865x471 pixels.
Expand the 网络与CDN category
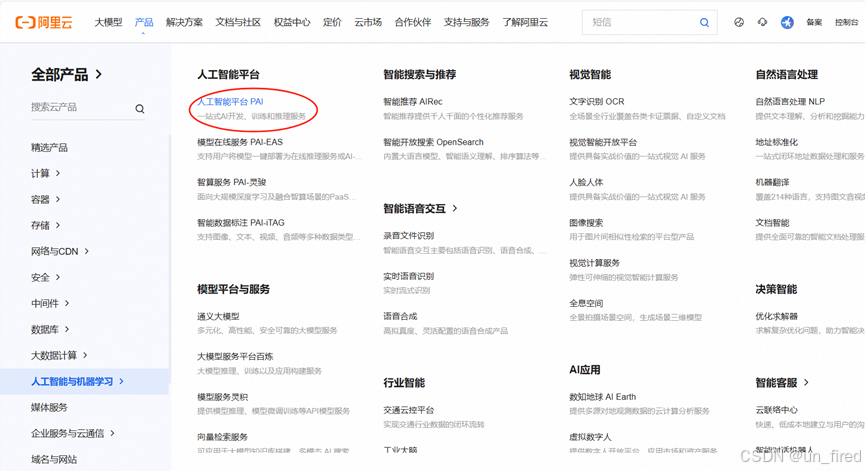pyautogui.click(x=60, y=251)
